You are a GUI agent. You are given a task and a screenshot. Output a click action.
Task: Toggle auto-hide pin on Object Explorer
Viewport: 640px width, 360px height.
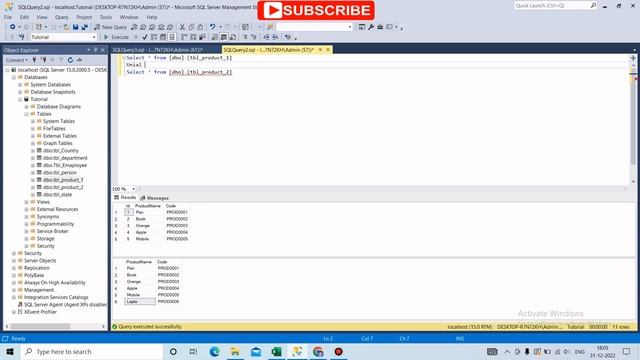[96, 50]
